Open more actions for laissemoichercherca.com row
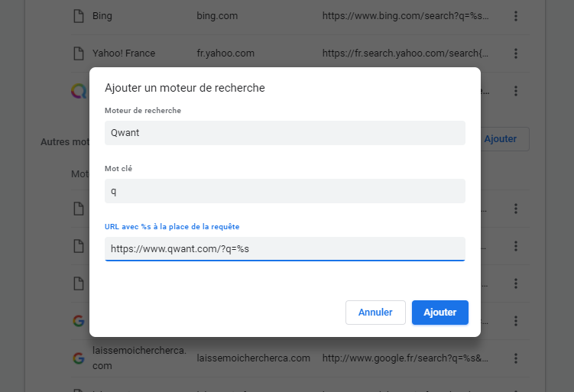This screenshot has width=574, height=392. 516,358
